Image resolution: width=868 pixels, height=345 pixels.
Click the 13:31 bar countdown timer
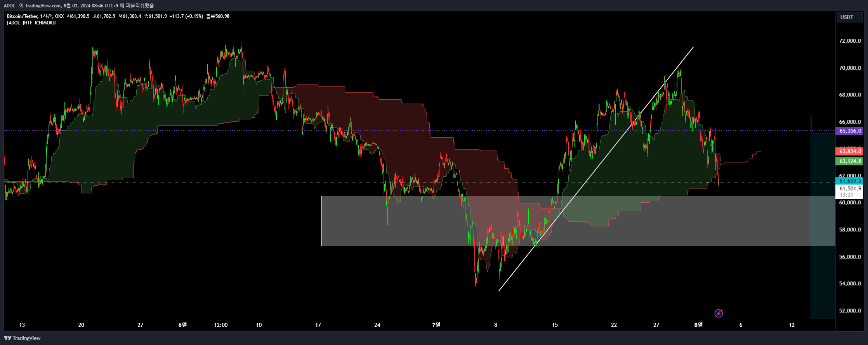pyautogui.click(x=846, y=195)
